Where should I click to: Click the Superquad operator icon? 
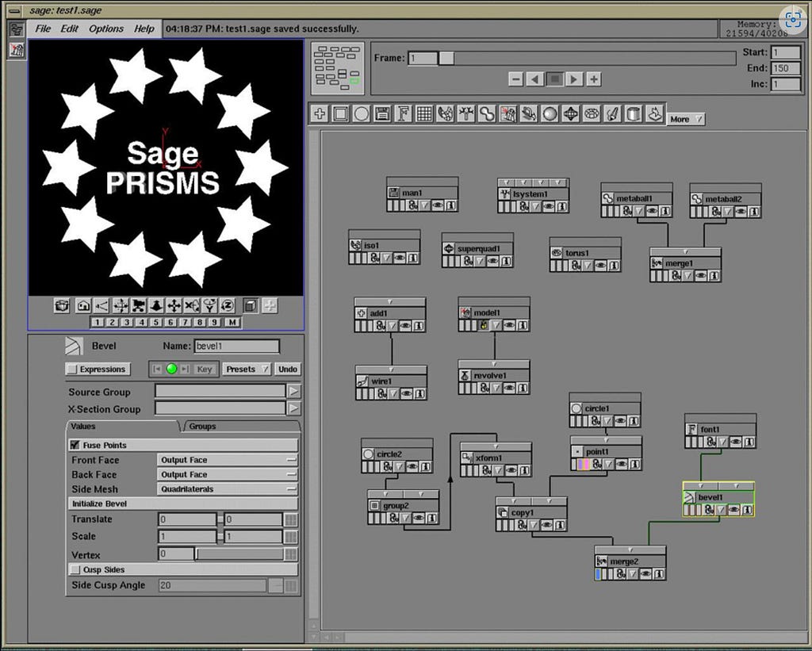[x=571, y=113]
